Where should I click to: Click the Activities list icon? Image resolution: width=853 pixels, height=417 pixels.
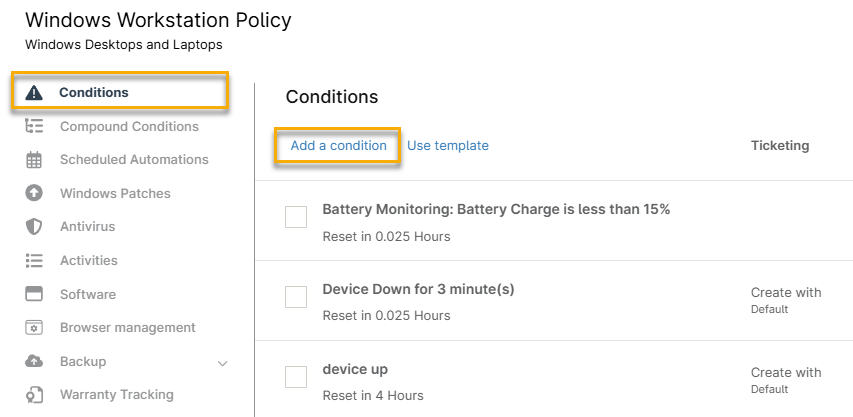34,260
